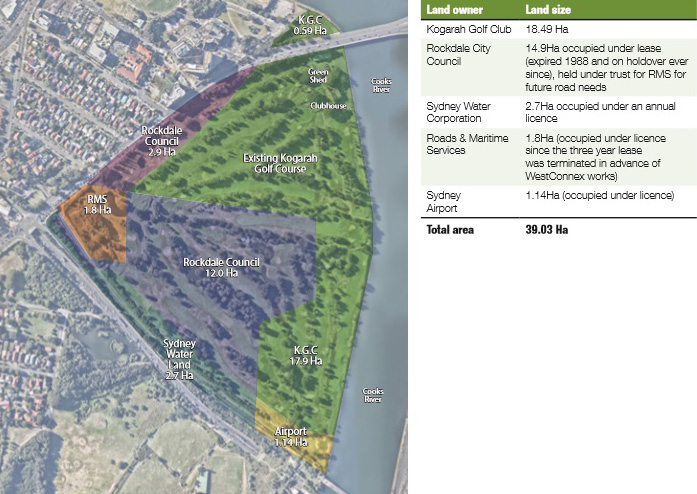Select the '39.03 Ha' total value
Viewport: 697px width, 494px height.
547,229
